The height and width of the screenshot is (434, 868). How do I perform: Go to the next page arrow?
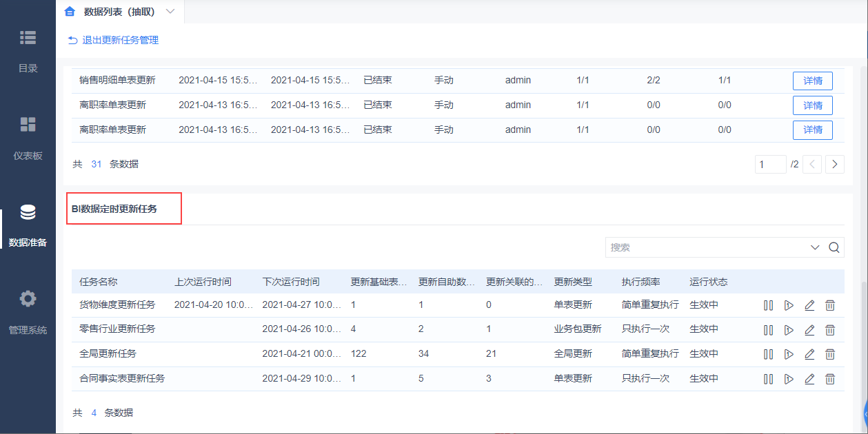click(835, 164)
